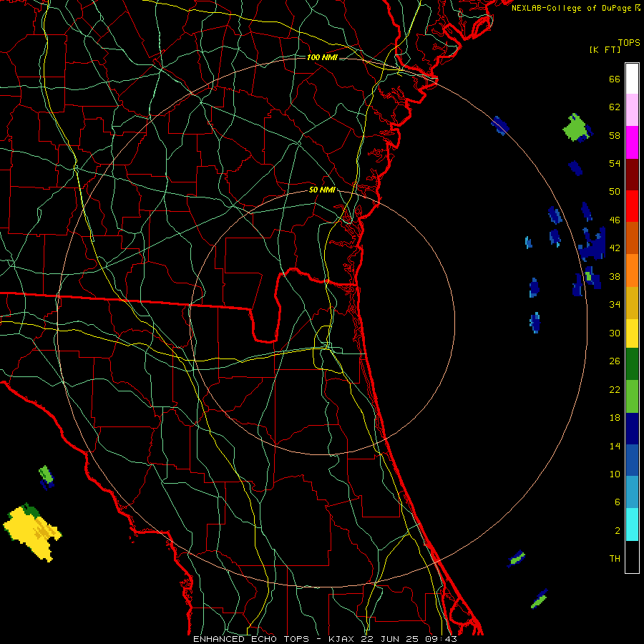Click the 66 value on the legend
The width and height of the screenshot is (644, 644).
click(615, 79)
